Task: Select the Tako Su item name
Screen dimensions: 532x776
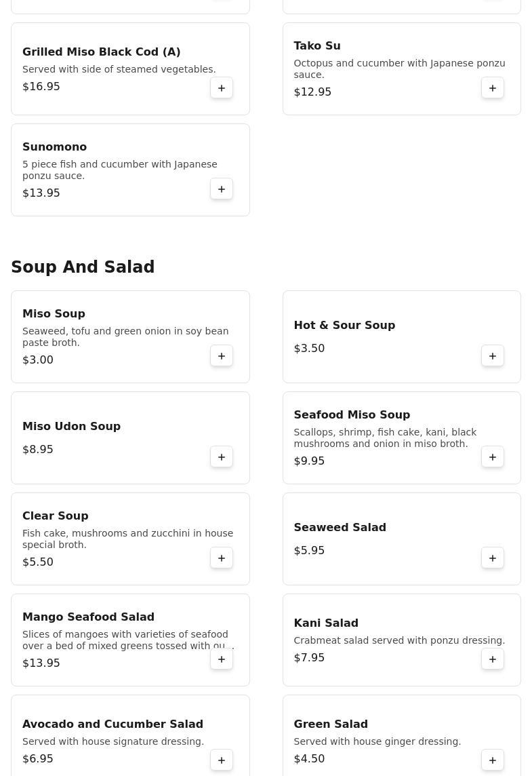Action: pyautogui.click(x=317, y=46)
